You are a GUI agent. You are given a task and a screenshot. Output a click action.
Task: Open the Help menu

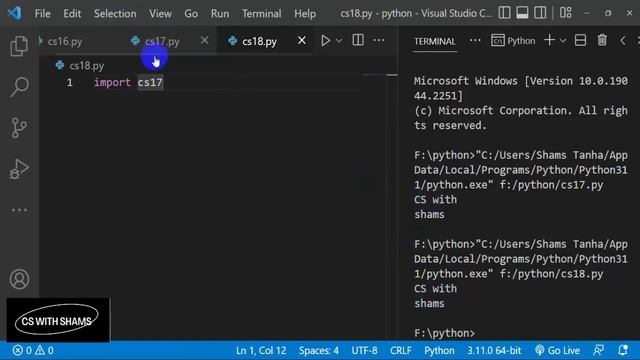coord(305,13)
